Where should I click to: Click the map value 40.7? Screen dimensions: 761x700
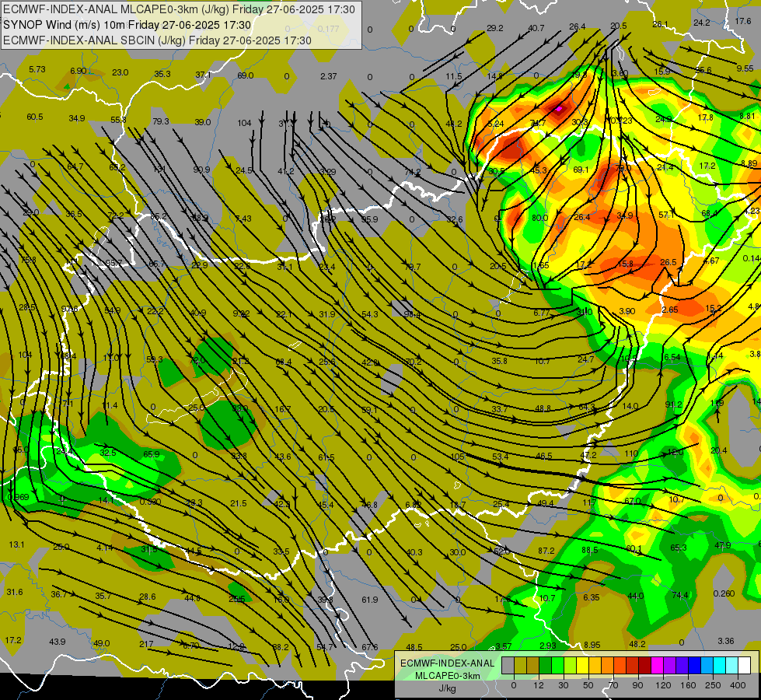[x=536, y=28]
